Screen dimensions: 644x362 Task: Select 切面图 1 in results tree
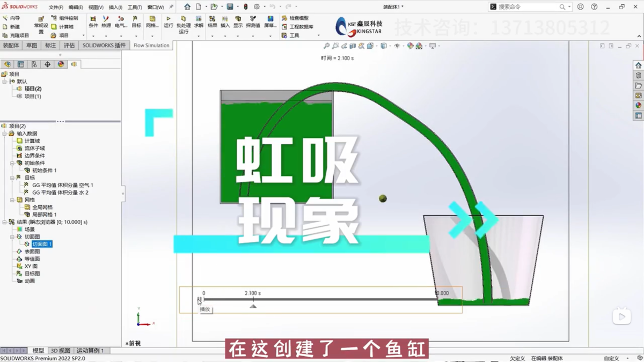pos(42,244)
